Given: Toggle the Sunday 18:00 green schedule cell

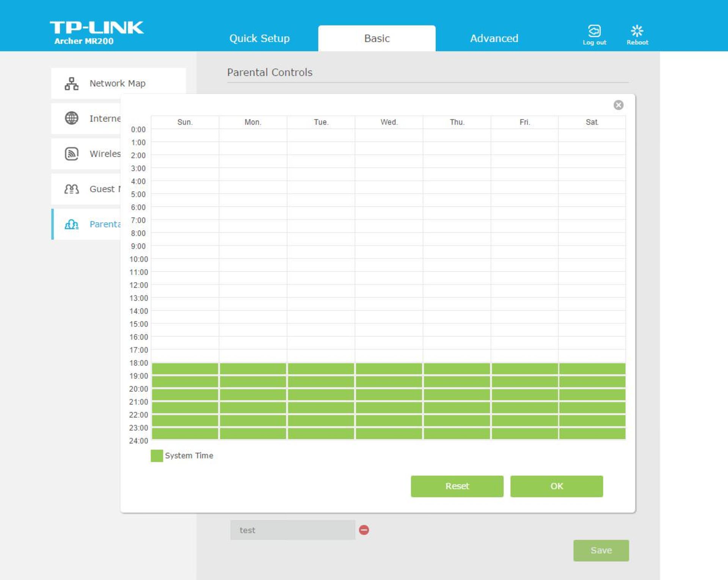Looking at the screenshot, I should click(x=185, y=368).
